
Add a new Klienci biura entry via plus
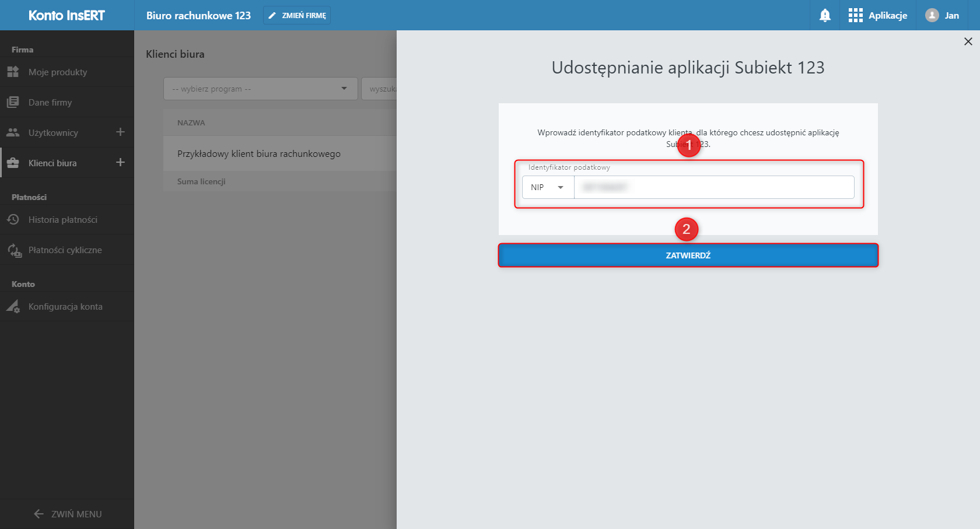120,163
